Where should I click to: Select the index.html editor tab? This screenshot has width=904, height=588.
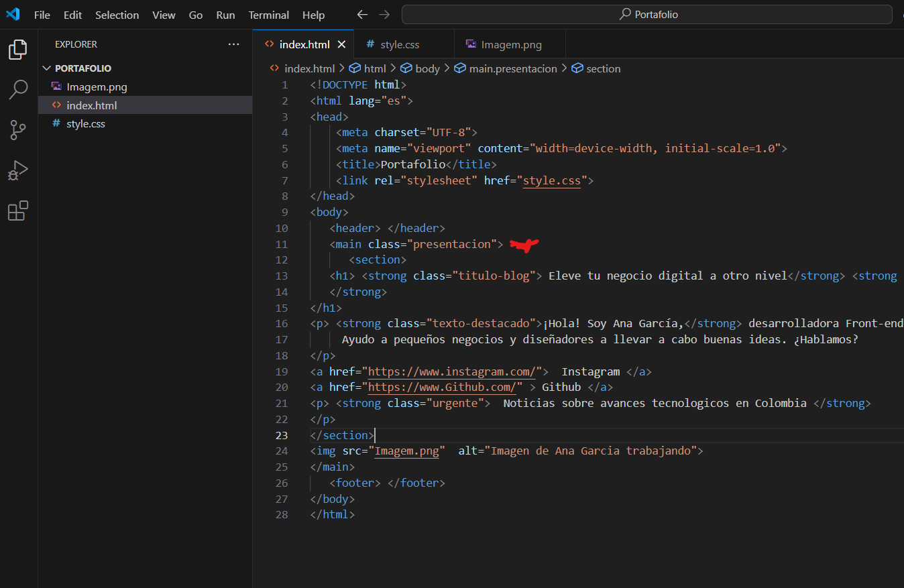(304, 45)
